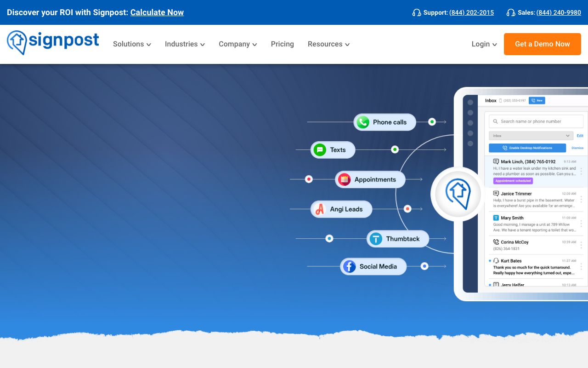Call sales number (844) 240-9980
The width and height of the screenshot is (588, 368).
pos(559,12)
